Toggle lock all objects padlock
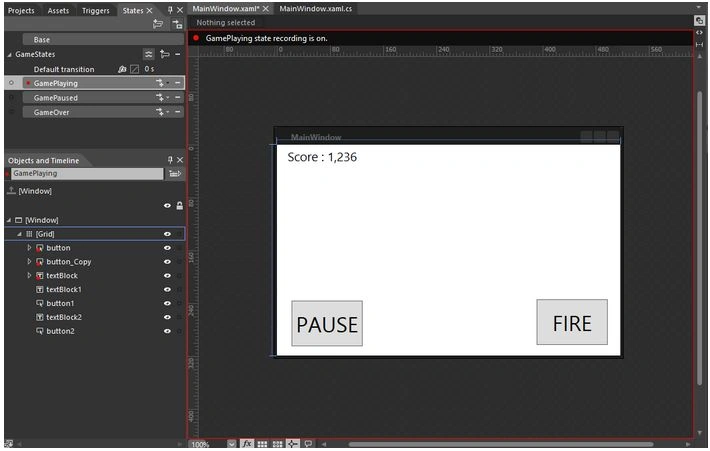The image size is (710, 451). [x=179, y=206]
